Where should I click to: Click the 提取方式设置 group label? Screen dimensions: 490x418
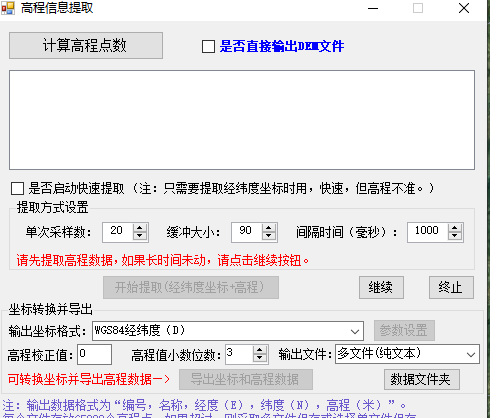52,207
